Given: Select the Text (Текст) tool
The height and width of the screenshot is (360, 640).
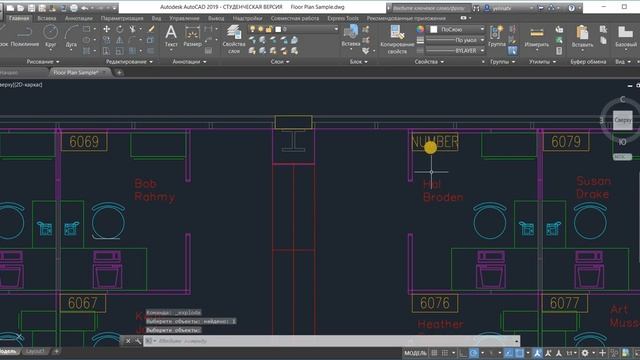Looking at the screenshot, I should click(171, 36).
